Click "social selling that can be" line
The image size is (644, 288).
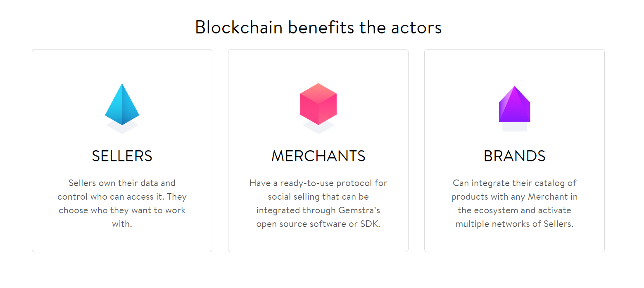[318, 197]
